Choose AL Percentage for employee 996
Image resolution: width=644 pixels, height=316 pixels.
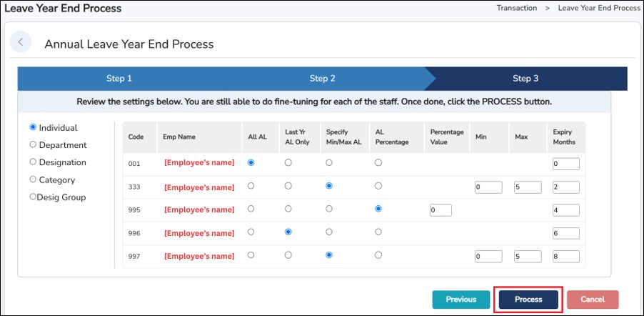pos(378,232)
